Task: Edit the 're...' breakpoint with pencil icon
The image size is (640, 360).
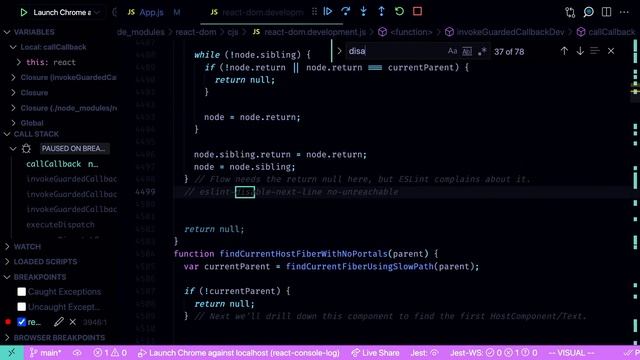Action: point(59,322)
